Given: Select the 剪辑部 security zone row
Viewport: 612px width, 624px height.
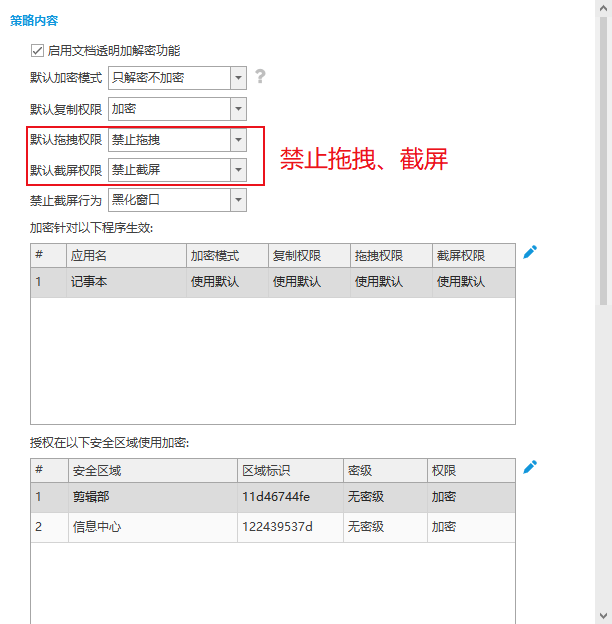Looking at the screenshot, I should pos(272,497).
